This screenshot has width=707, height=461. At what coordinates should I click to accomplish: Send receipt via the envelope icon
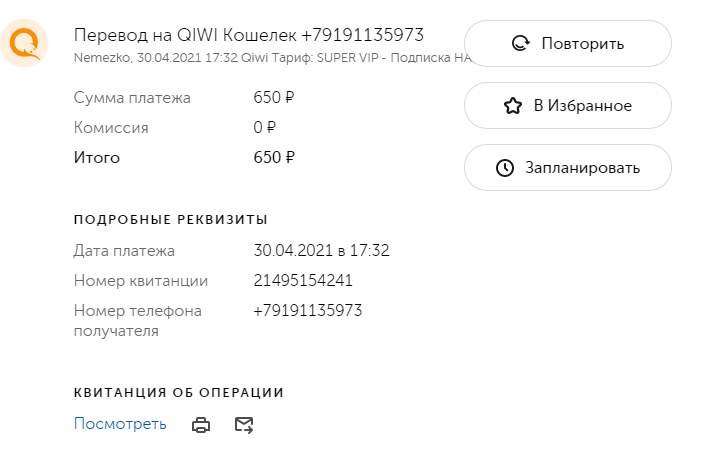(x=244, y=425)
